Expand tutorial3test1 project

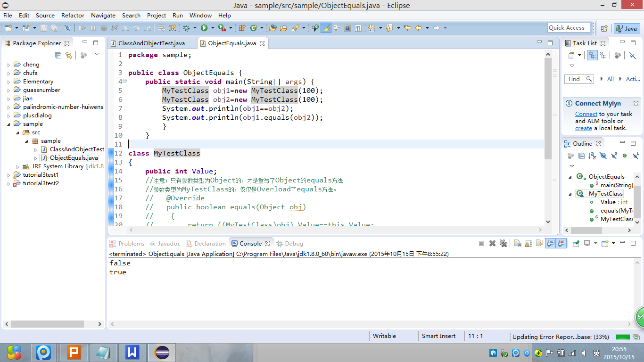coord(9,175)
